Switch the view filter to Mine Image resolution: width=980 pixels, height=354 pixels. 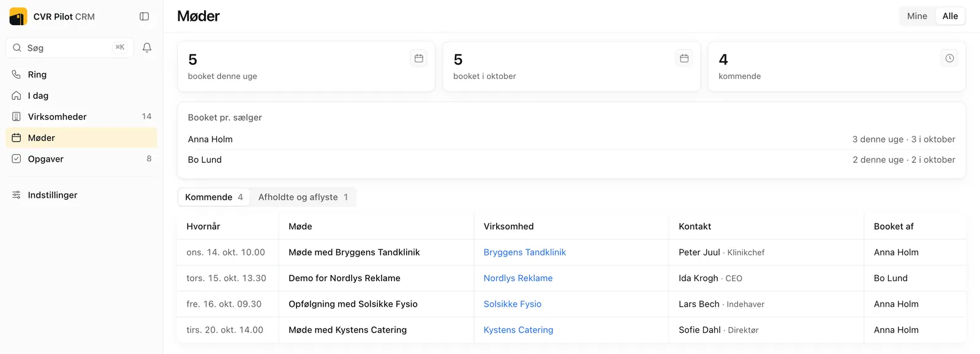[x=917, y=16]
